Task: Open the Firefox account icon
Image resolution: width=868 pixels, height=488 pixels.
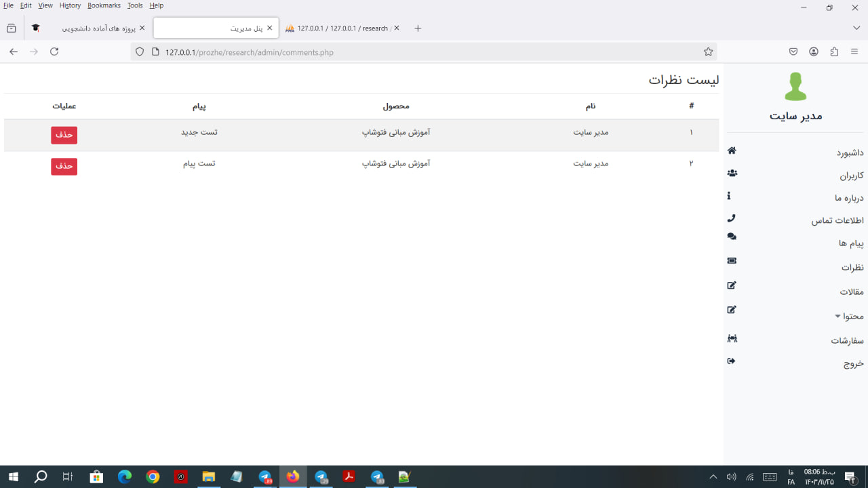Action: 814,52
